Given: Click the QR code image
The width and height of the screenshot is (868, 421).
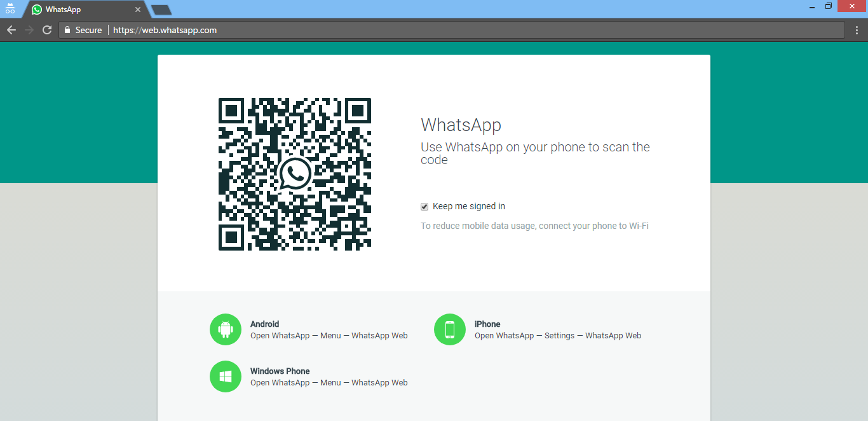Looking at the screenshot, I should pos(295,174).
